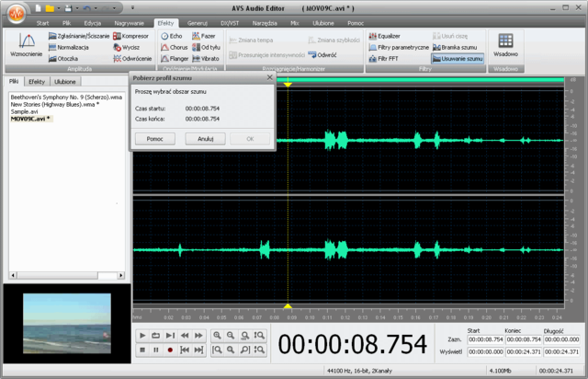Switch to the Nagrywanie ribbon tab
588x379 pixels.
[x=129, y=23]
